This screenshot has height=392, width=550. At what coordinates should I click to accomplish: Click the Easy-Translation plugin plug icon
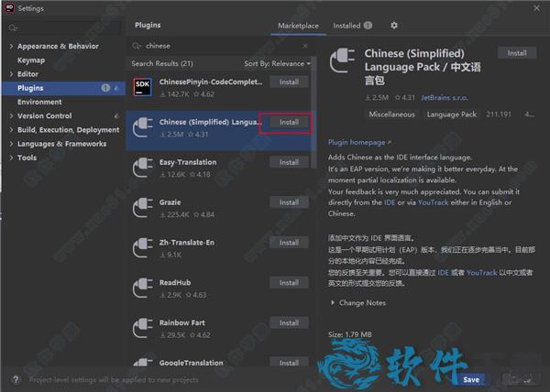click(x=142, y=167)
